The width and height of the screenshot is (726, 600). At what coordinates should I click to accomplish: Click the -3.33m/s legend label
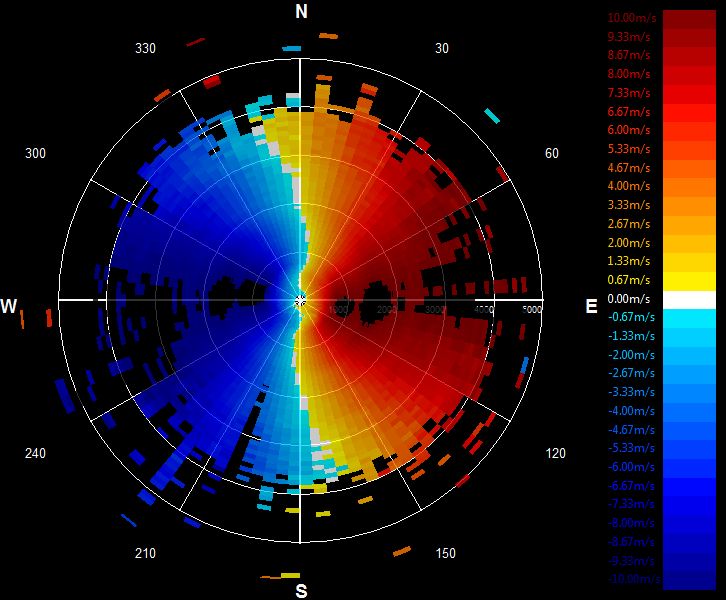pos(631,392)
